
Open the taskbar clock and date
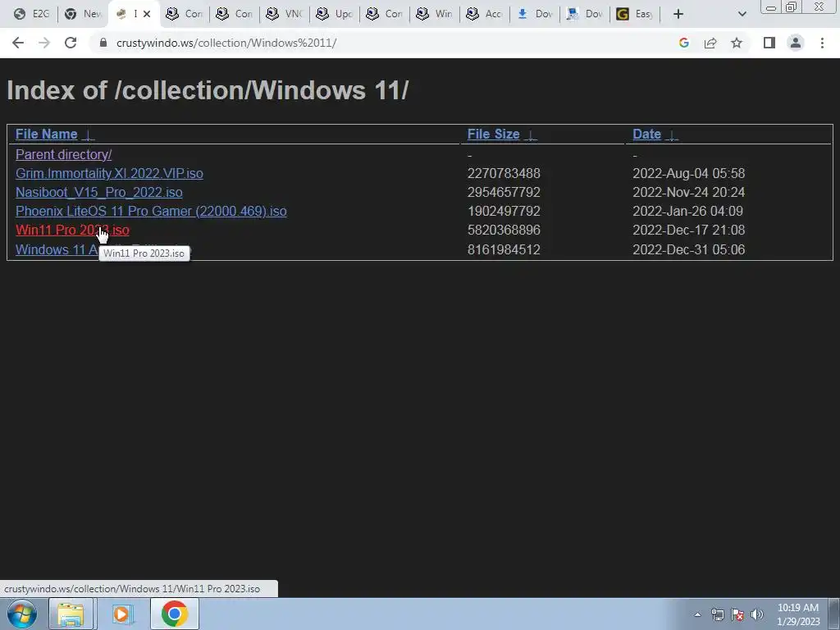click(x=798, y=614)
